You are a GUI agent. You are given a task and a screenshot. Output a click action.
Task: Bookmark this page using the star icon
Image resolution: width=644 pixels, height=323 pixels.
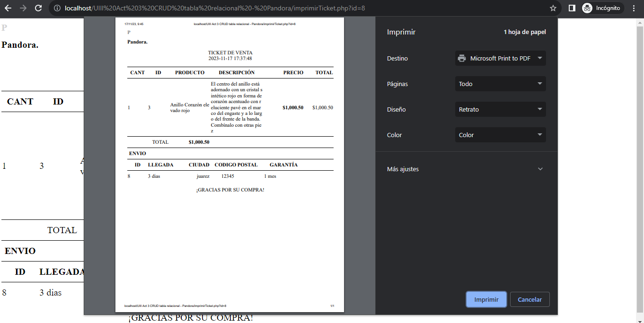(554, 8)
